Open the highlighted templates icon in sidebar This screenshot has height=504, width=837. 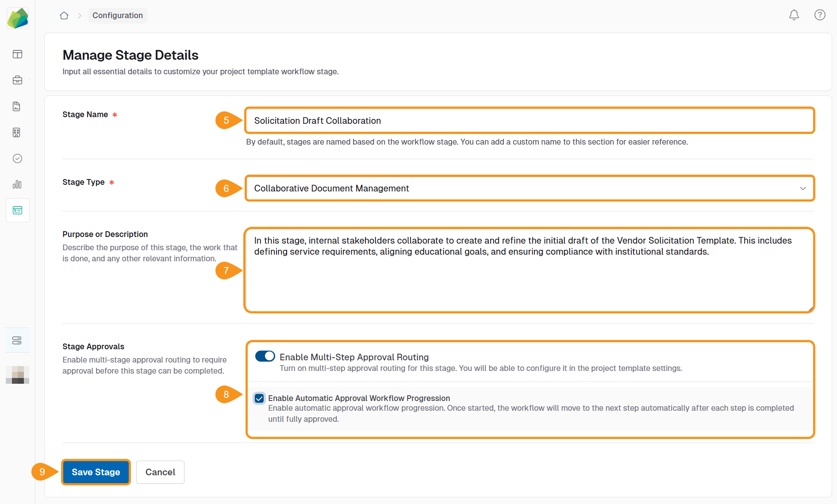[17, 210]
